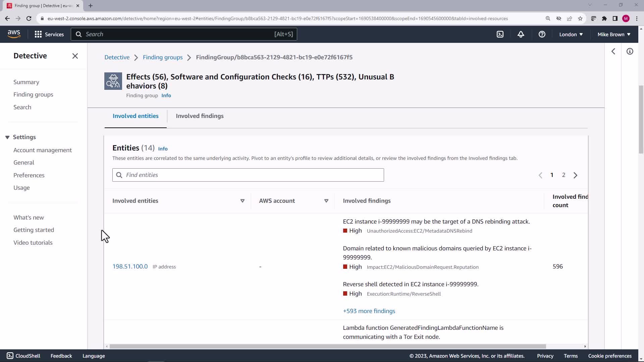Collapse the Settings section in sidebar

pos(7,137)
